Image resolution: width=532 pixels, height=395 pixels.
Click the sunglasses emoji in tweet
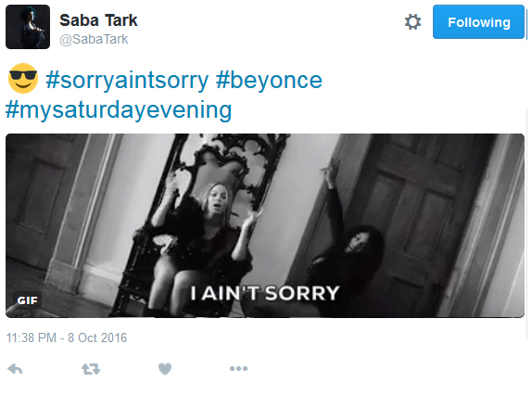pyautogui.click(x=23, y=79)
